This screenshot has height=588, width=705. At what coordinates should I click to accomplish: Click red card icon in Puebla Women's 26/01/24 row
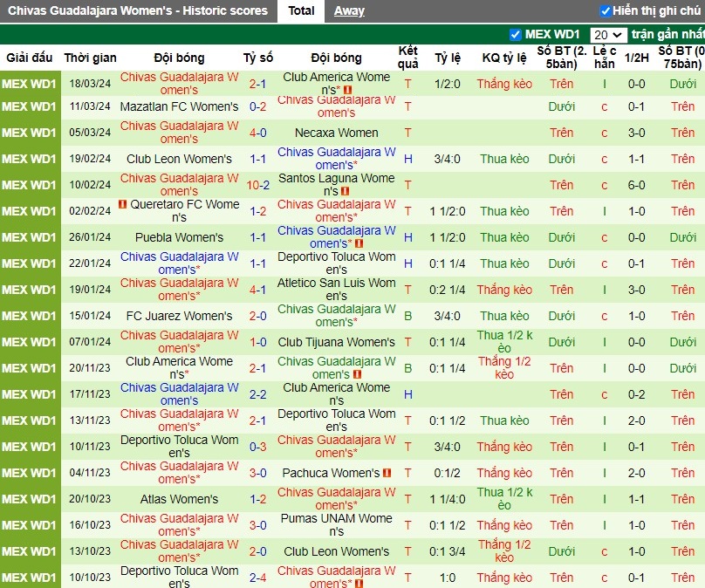click(x=359, y=243)
